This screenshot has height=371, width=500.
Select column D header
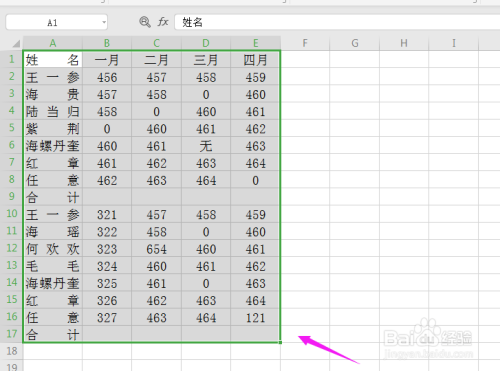(x=206, y=43)
